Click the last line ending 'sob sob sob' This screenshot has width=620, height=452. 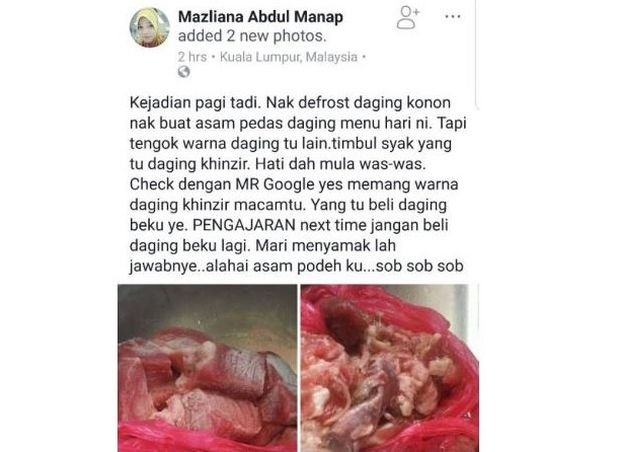point(296,266)
